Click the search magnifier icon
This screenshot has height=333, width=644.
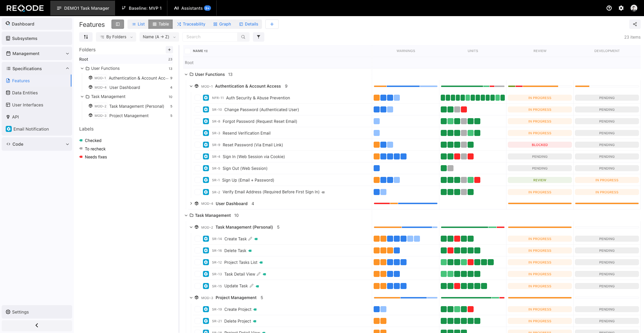point(243,37)
